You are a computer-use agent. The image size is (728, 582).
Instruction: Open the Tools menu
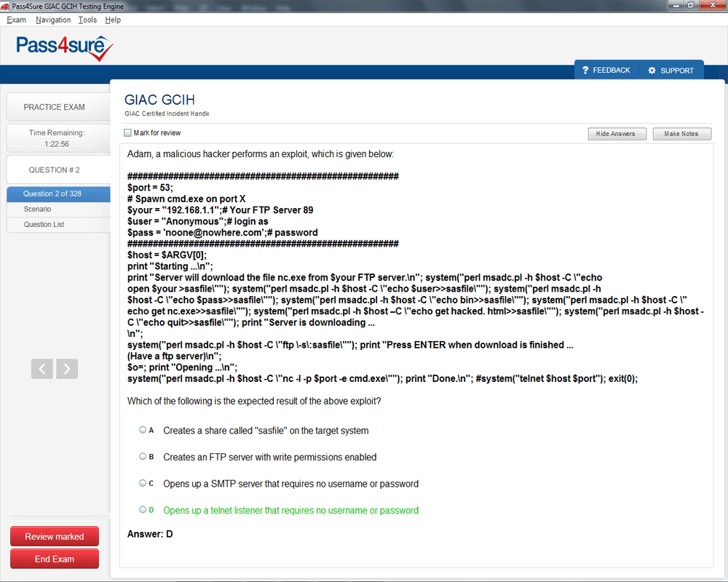(x=87, y=20)
